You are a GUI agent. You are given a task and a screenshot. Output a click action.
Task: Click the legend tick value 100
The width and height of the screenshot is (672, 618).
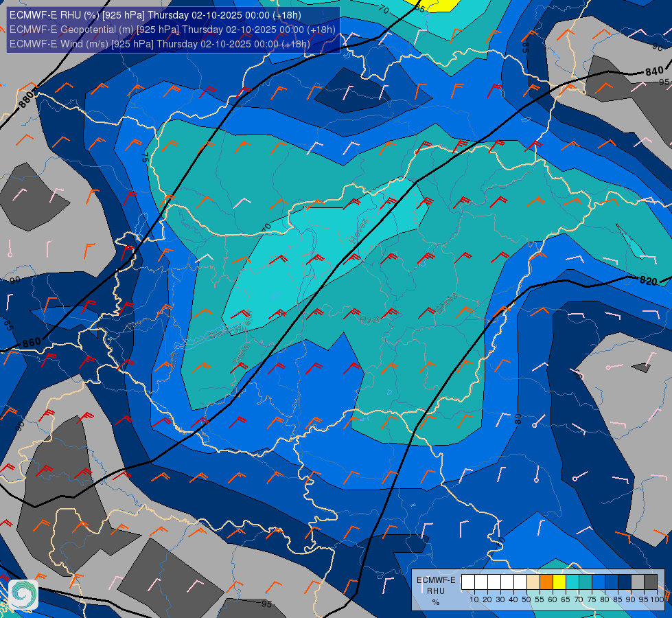(658, 600)
